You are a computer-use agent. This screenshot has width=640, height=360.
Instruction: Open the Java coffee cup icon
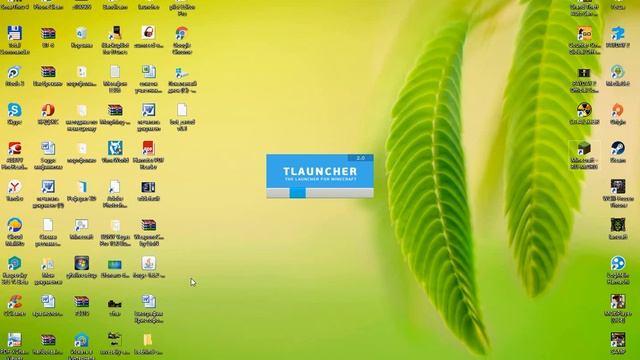click(148, 263)
